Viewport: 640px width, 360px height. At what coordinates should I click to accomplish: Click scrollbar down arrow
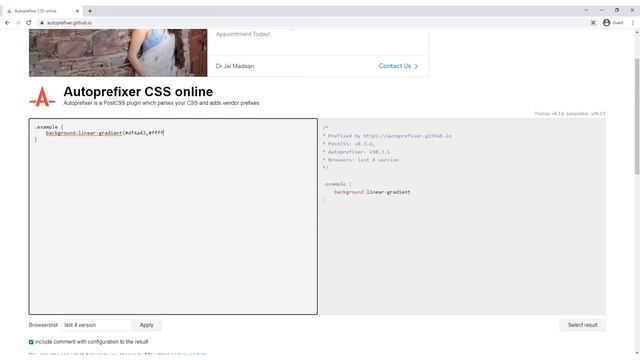click(x=637, y=353)
